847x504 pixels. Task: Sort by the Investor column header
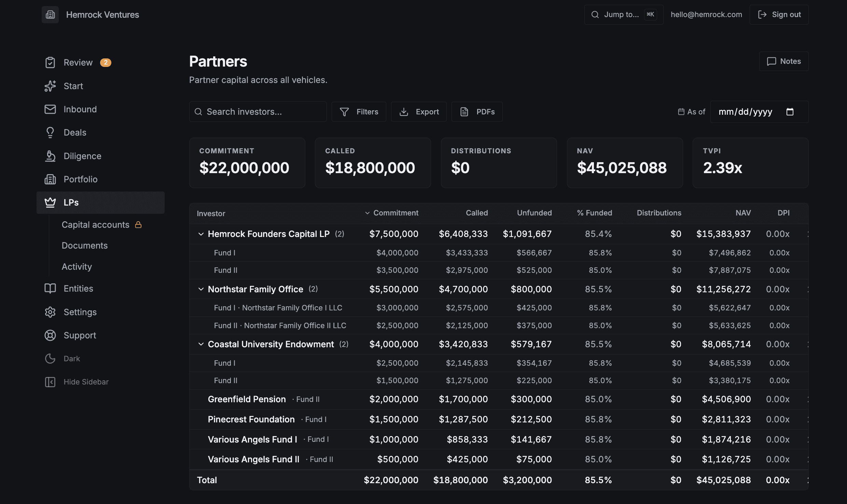coord(211,214)
